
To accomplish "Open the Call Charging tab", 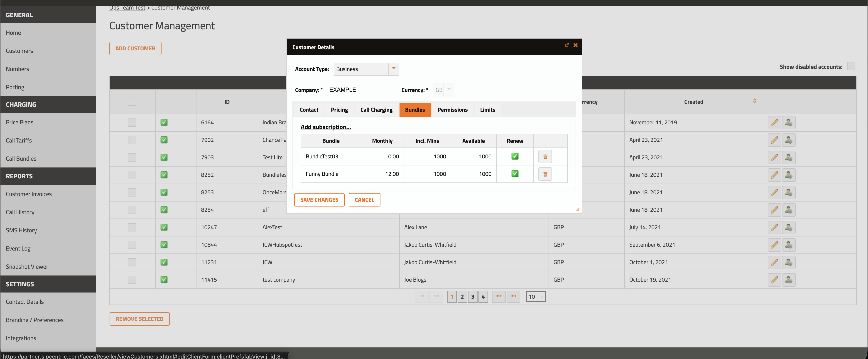I will pos(376,110).
